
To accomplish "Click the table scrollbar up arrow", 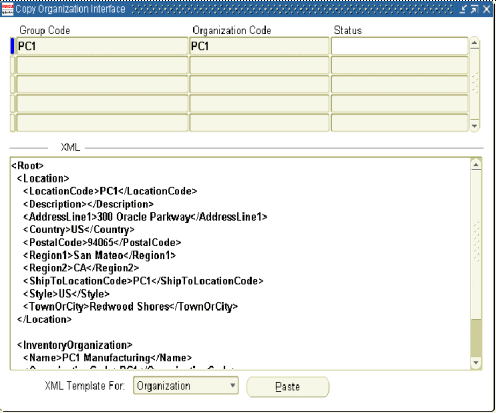I will (475, 43).
